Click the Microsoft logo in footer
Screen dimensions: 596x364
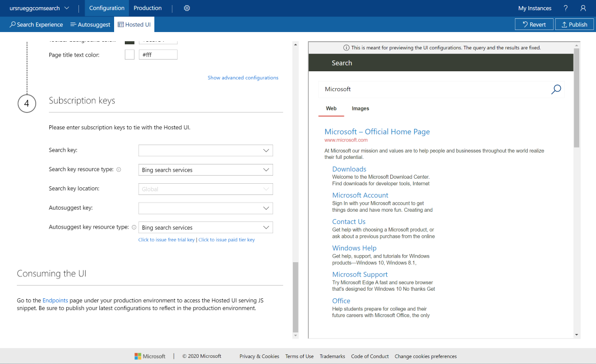pyautogui.click(x=150, y=356)
